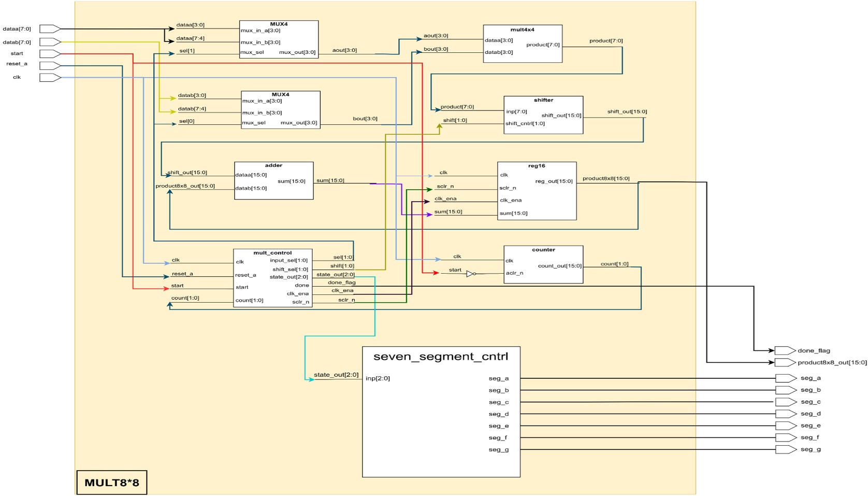This screenshot has height=496, width=868.
Task: Click the seg_a pin inside seven_segment_cntrl
Action: point(499,378)
